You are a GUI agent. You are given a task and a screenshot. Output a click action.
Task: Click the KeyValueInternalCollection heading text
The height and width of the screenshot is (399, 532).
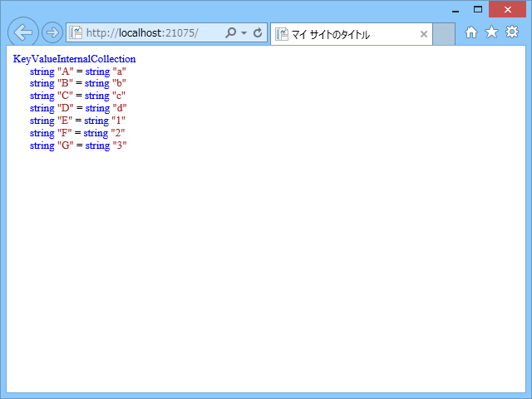[74, 59]
